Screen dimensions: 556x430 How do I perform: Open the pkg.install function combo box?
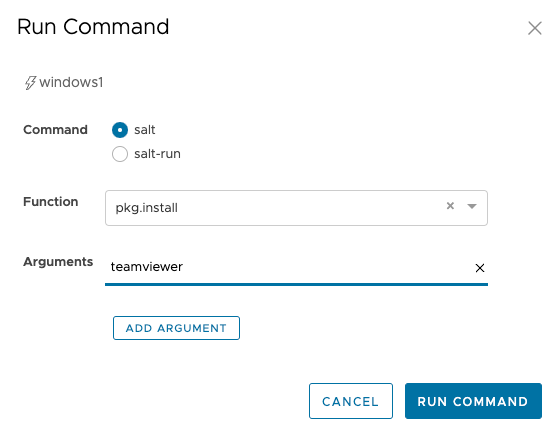point(296,208)
